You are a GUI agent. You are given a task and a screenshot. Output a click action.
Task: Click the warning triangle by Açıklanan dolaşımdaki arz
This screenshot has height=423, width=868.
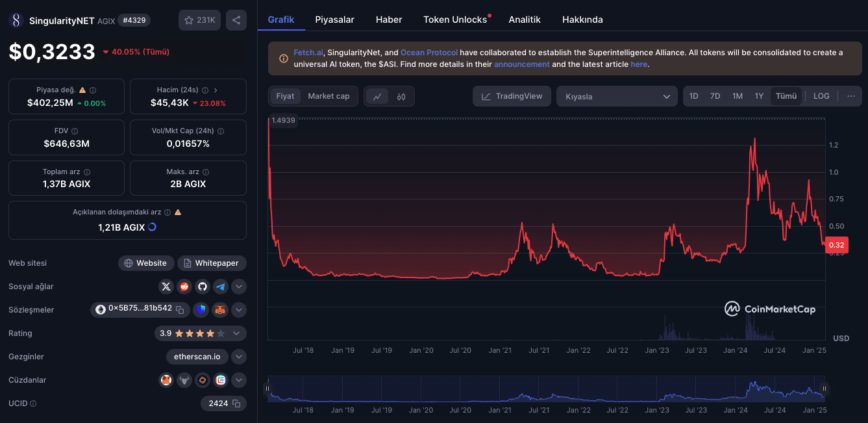(x=178, y=212)
